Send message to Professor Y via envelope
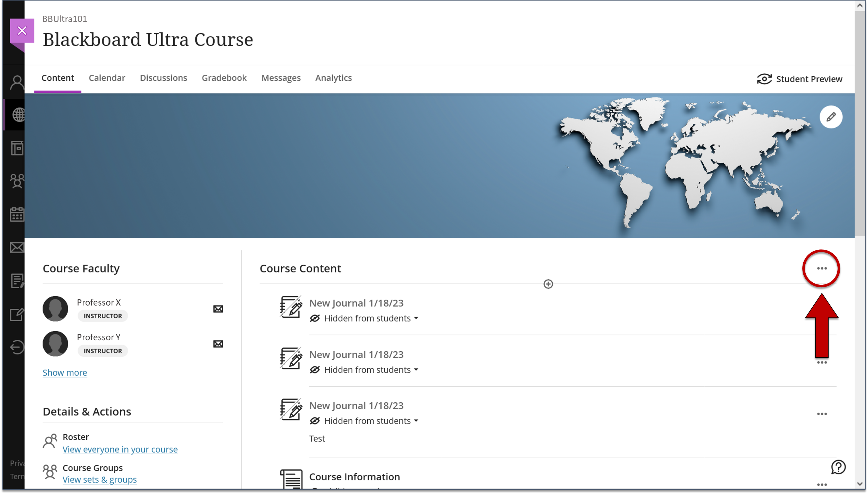 coord(218,344)
